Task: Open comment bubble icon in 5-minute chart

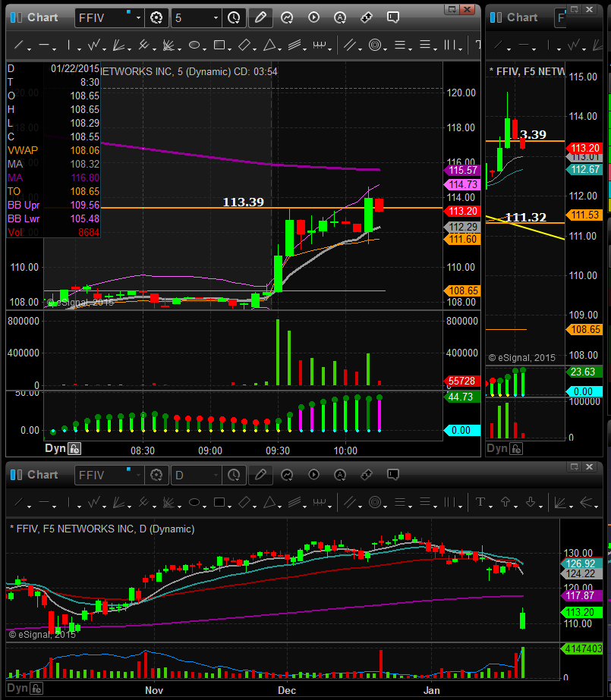Action: (393, 17)
